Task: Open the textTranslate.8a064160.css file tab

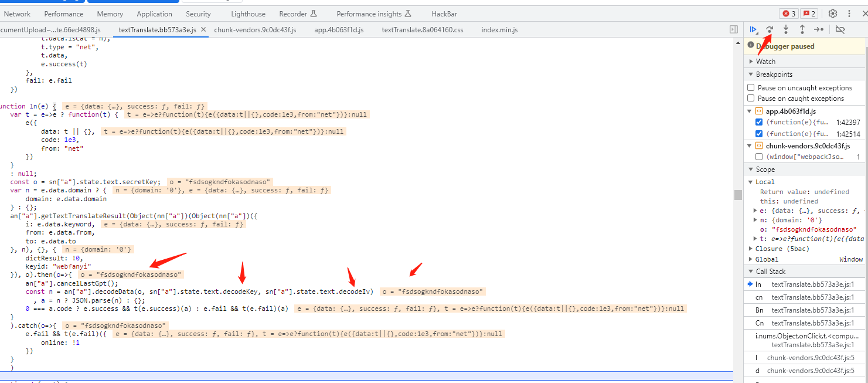Action: 423,29
